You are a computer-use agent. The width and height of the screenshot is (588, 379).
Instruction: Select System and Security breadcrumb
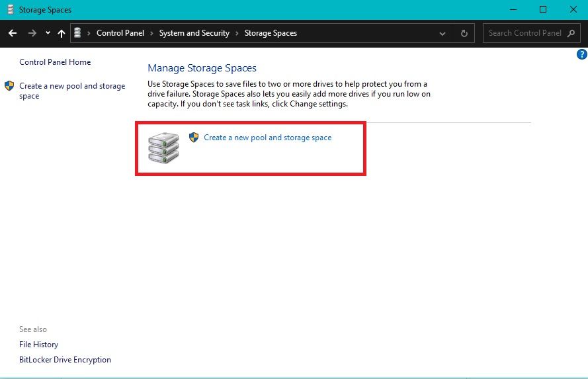pyautogui.click(x=194, y=33)
